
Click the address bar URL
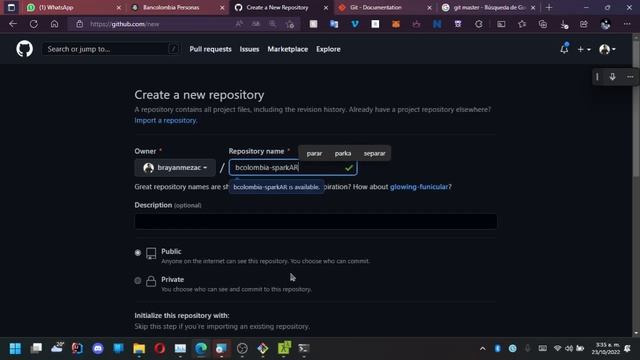tap(124, 24)
